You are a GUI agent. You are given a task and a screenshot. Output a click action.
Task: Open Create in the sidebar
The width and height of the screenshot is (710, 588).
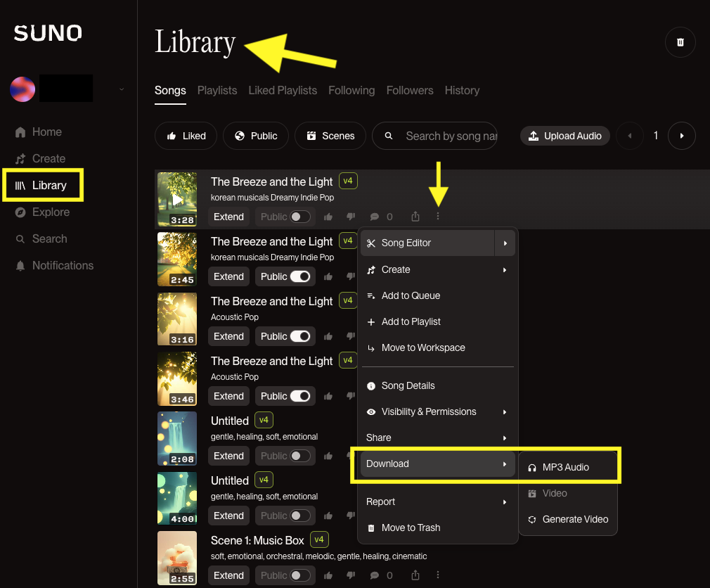[40, 158]
